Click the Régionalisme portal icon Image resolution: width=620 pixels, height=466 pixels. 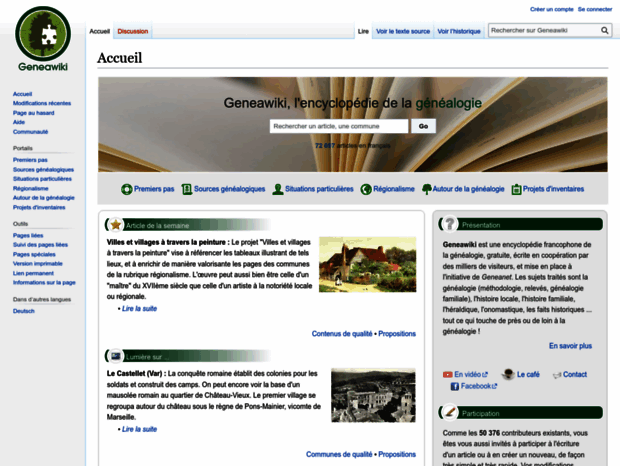pos(366,189)
